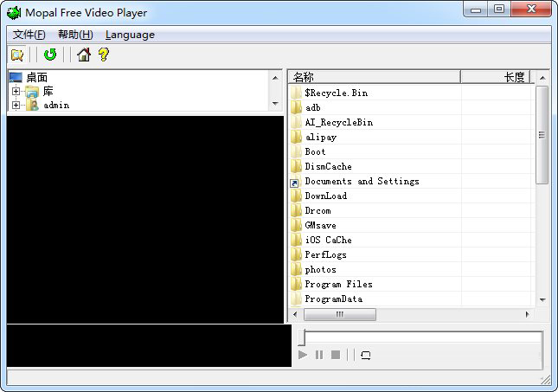558x392 pixels.
Task: Click the black video display area
Action: tap(145, 219)
